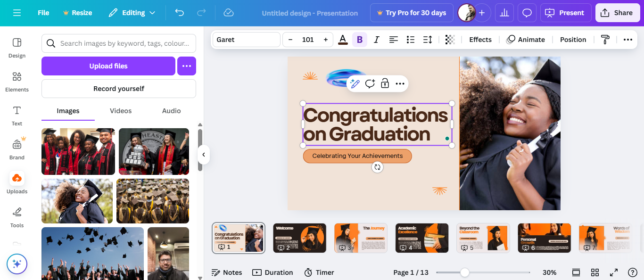Screen dimensions: 644x280
Task: Click the search images input field
Action: [119, 43]
